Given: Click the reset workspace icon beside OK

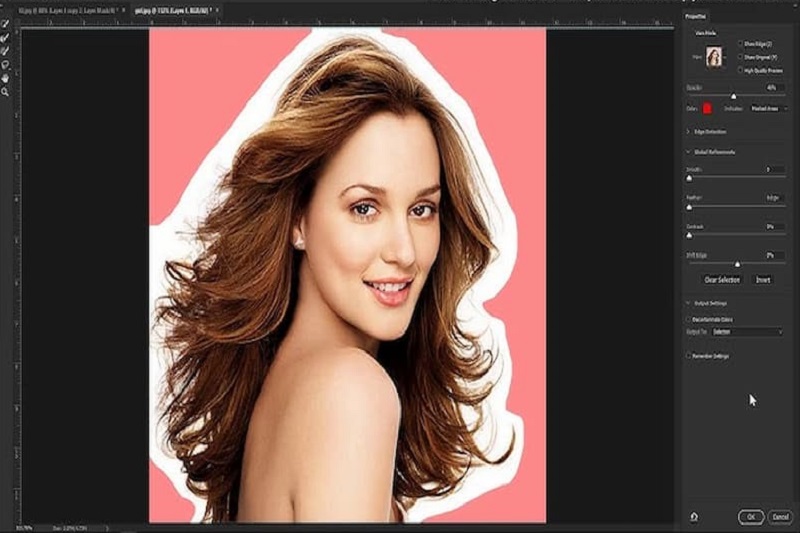Looking at the screenshot, I should point(694,517).
